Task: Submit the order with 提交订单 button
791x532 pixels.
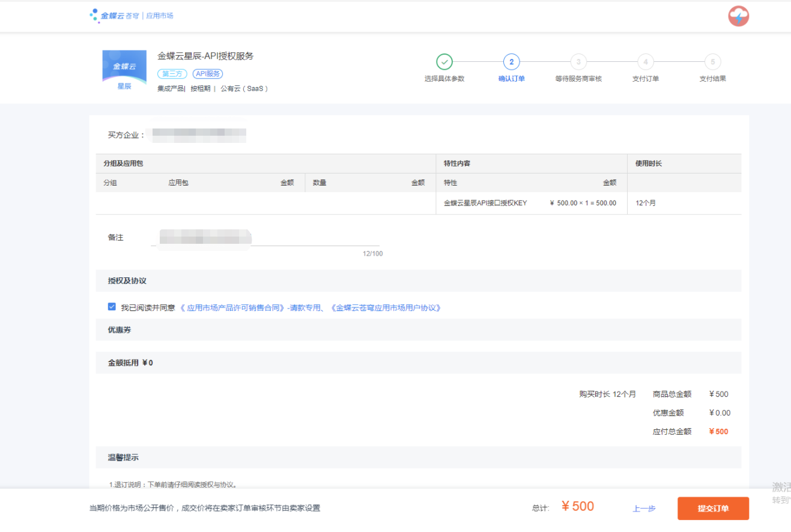Action: (x=713, y=509)
